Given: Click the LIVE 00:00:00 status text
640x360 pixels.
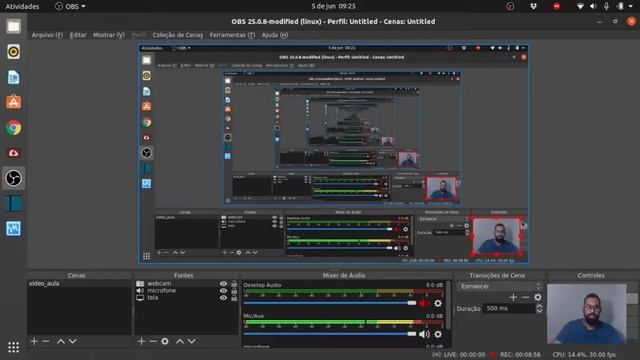Looking at the screenshot, I should (464, 355).
